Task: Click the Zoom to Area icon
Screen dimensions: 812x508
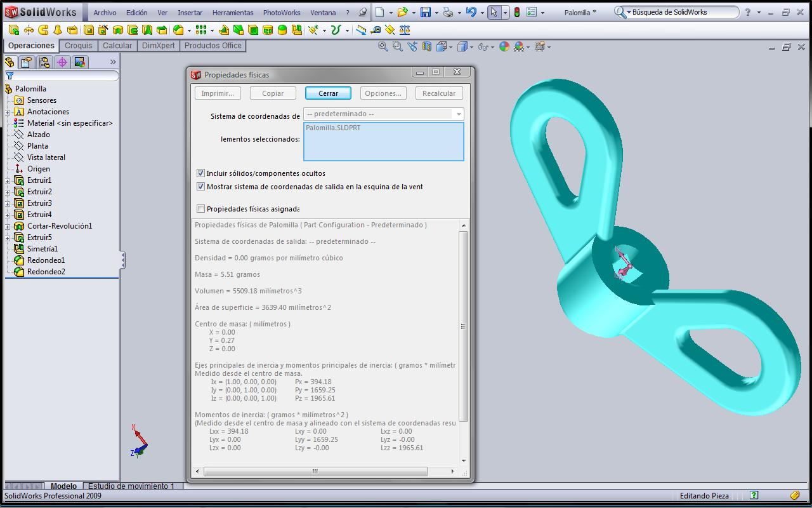Action: pos(397,46)
